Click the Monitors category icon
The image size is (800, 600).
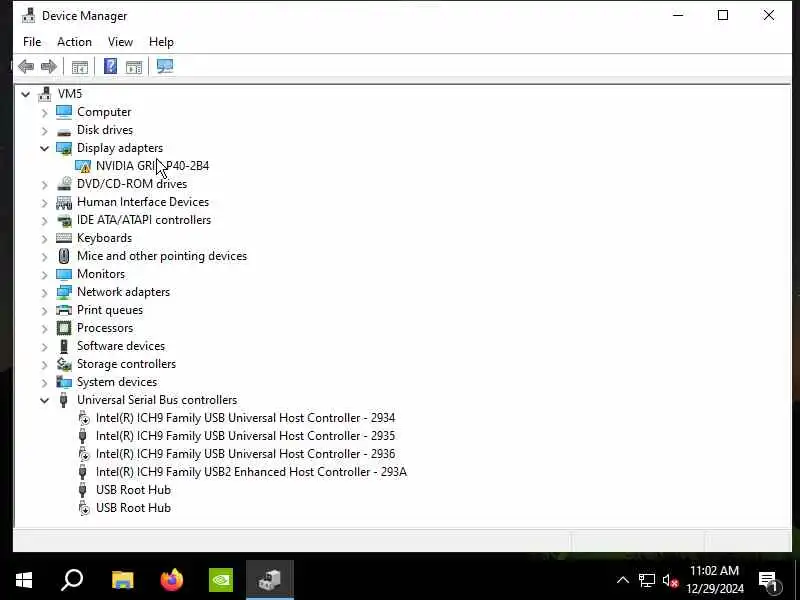(64, 274)
